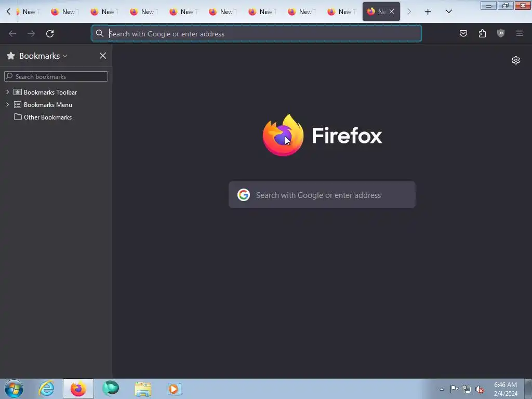This screenshot has height=399, width=532.
Task: Focus the Search bookmarks field
Action: point(56,76)
